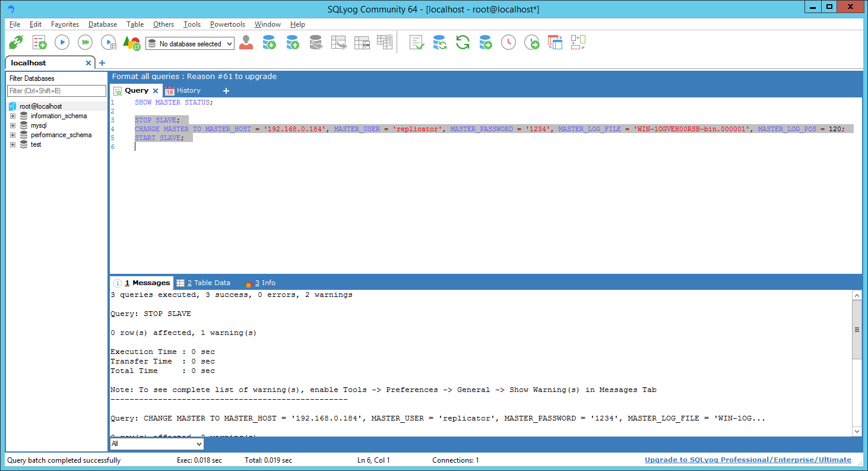Open the user manager icon
868x471 pixels.
[246, 43]
